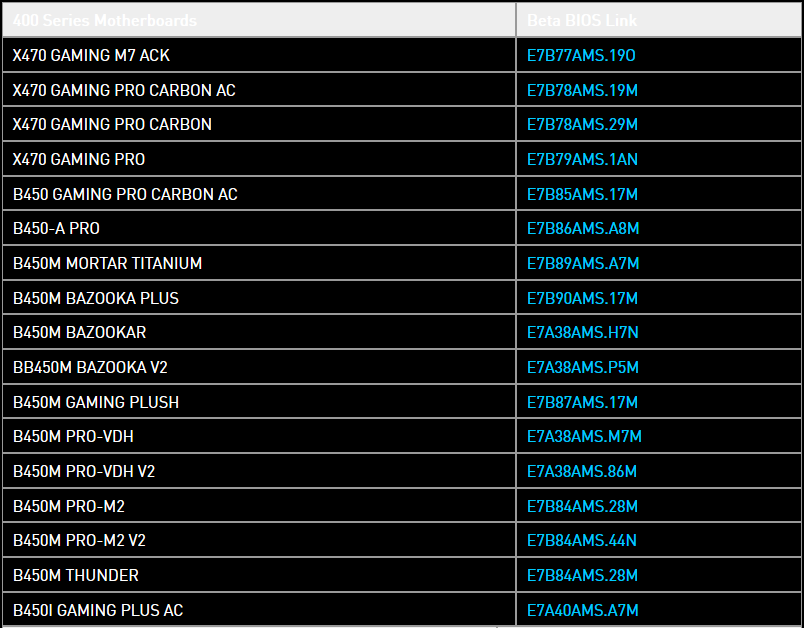
Task: Open the E7B77AMS.190 BIOS link
Action: [581, 55]
